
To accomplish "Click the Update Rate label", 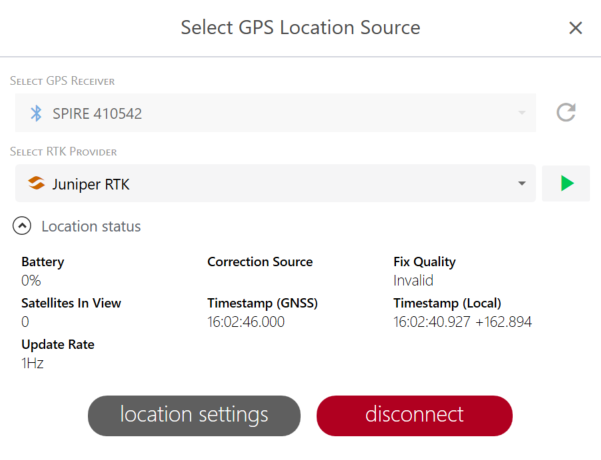I will [x=58, y=344].
